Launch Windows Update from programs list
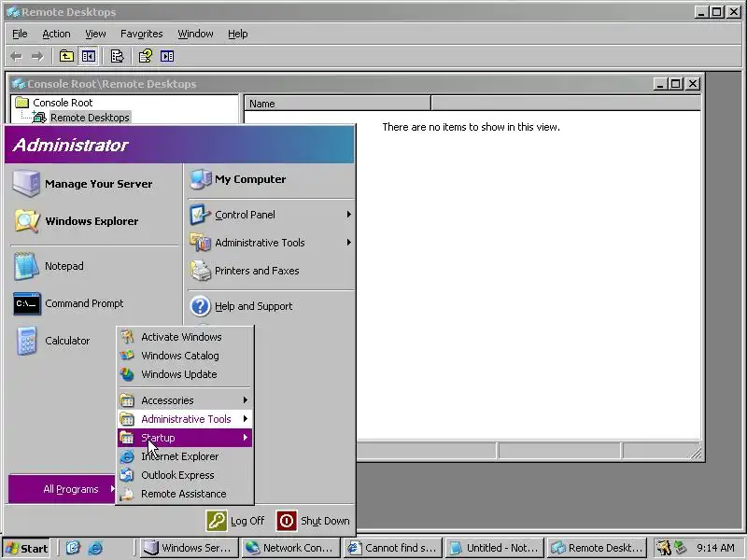747x560 pixels. (184, 374)
